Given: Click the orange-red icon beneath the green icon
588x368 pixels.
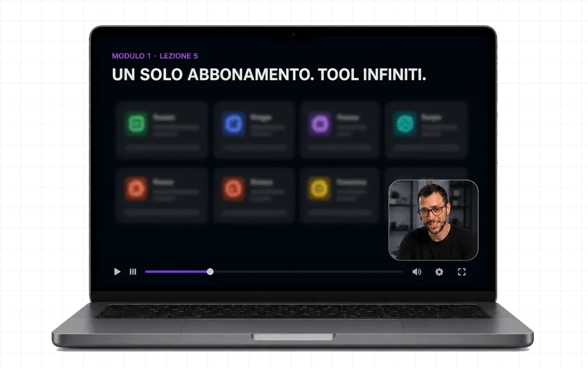Looking at the screenshot, I should (x=136, y=188).
